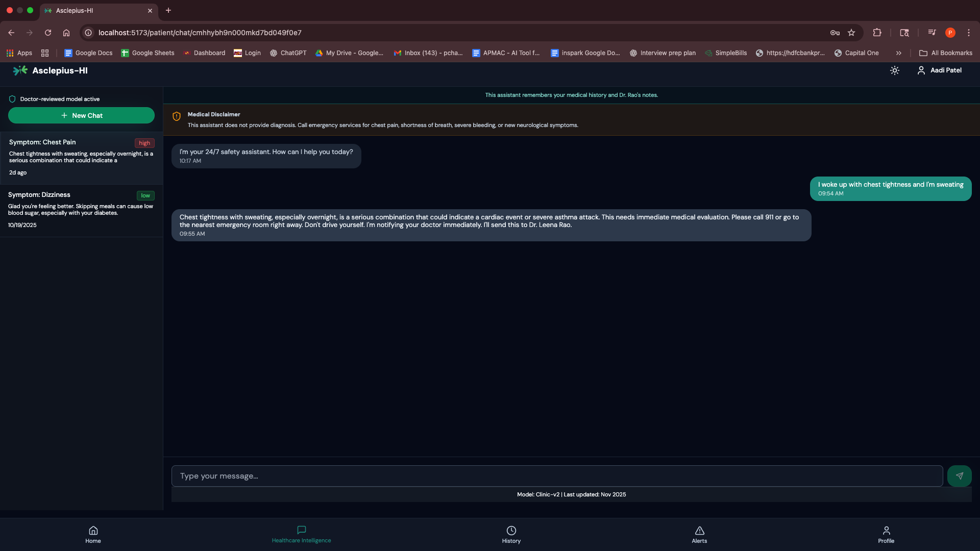Image resolution: width=980 pixels, height=551 pixels.
Task: Focus the Type your message field
Action: 556,476
